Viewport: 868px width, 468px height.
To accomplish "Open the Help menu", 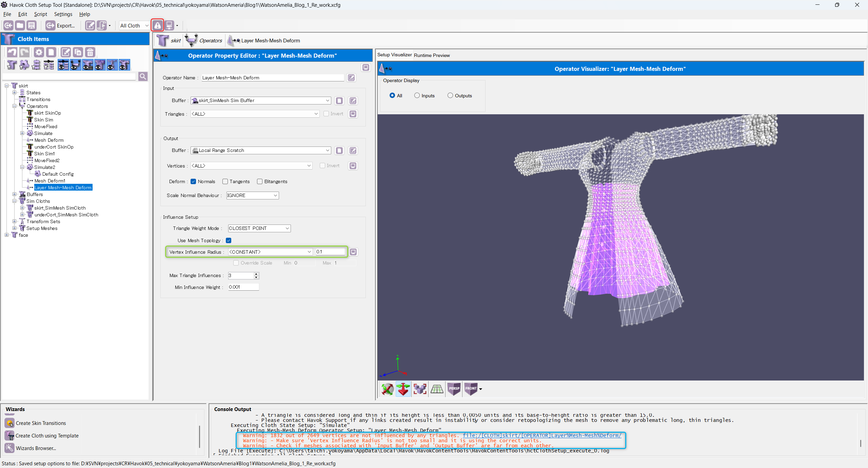I will [85, 14].
